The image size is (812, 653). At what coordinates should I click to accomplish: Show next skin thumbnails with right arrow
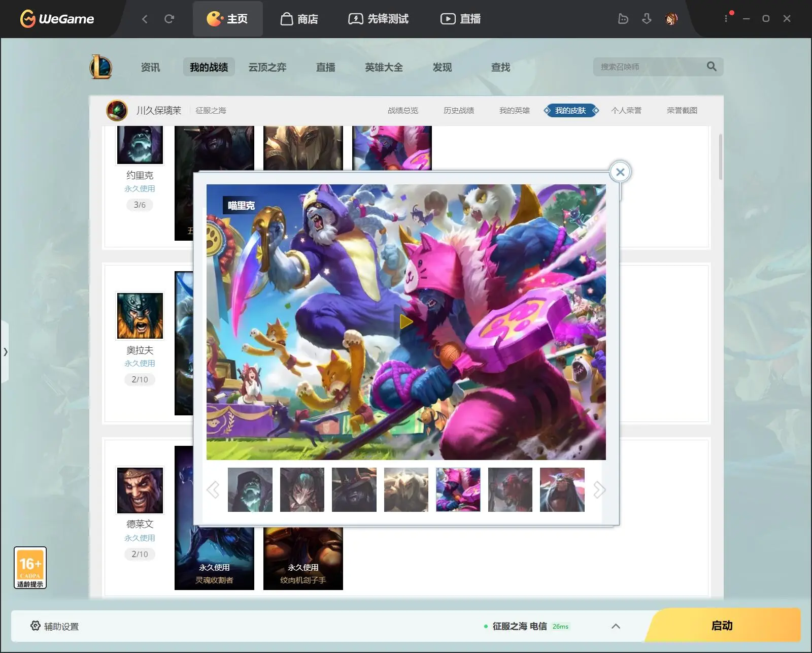[x=599, y=489]
